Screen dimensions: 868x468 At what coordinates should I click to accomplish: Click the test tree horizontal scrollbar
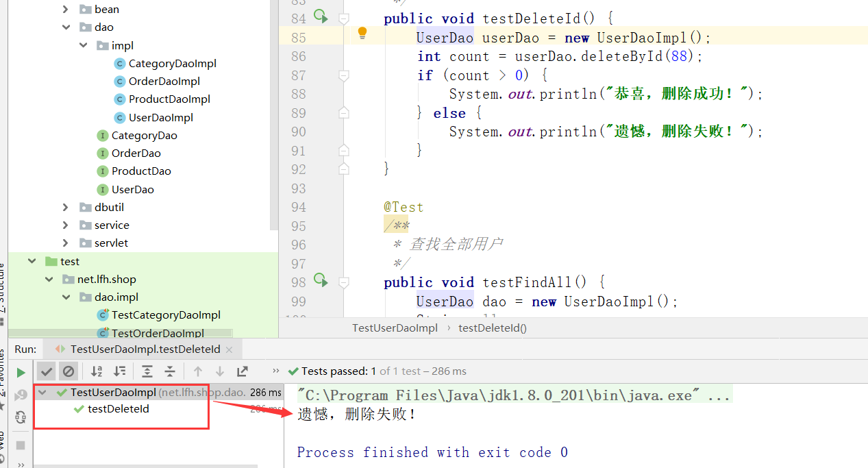click(x=144, y=466)
